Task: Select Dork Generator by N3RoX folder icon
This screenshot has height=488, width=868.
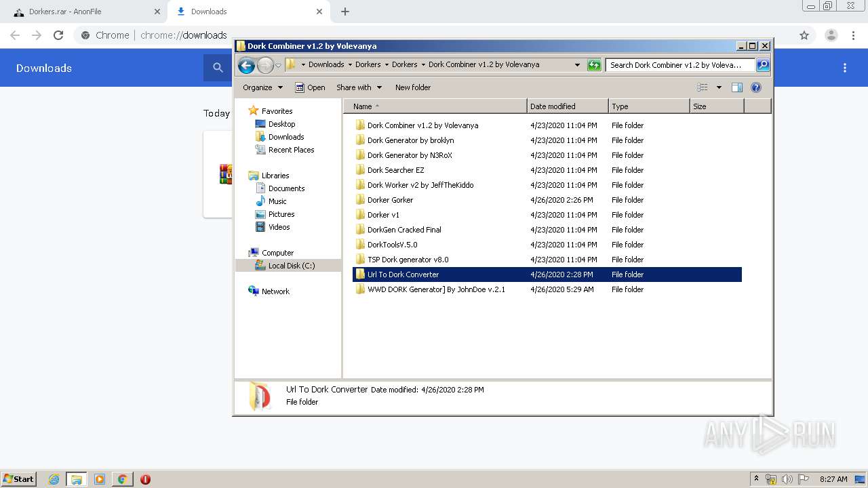Action: [360, 155]
